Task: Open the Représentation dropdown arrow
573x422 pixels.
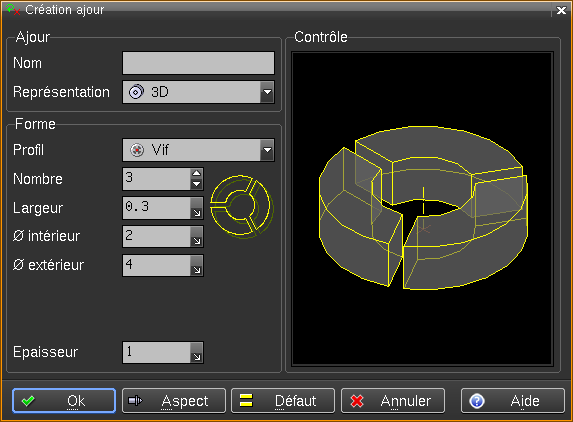Action: click(267, 92)
